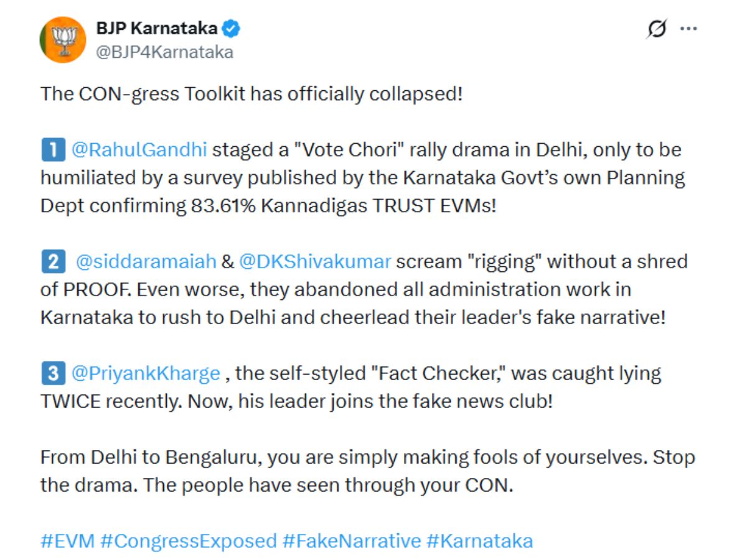Open the @RahulGandhi mention
This screenshot has height=560, width=747.
(141, 150)
